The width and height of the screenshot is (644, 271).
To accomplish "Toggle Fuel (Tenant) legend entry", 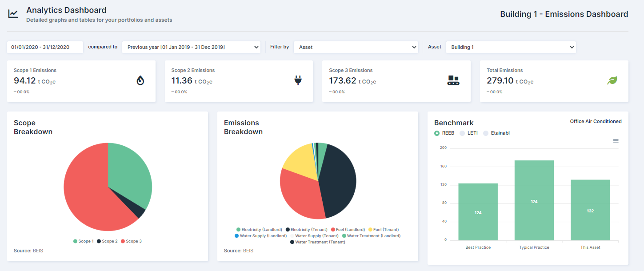I will tap(384, 230).
